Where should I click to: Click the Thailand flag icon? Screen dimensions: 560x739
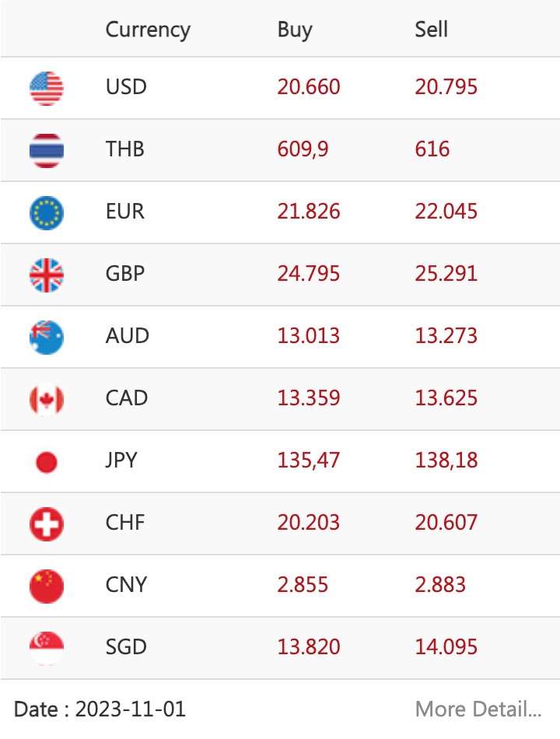(x=46, y=150)
